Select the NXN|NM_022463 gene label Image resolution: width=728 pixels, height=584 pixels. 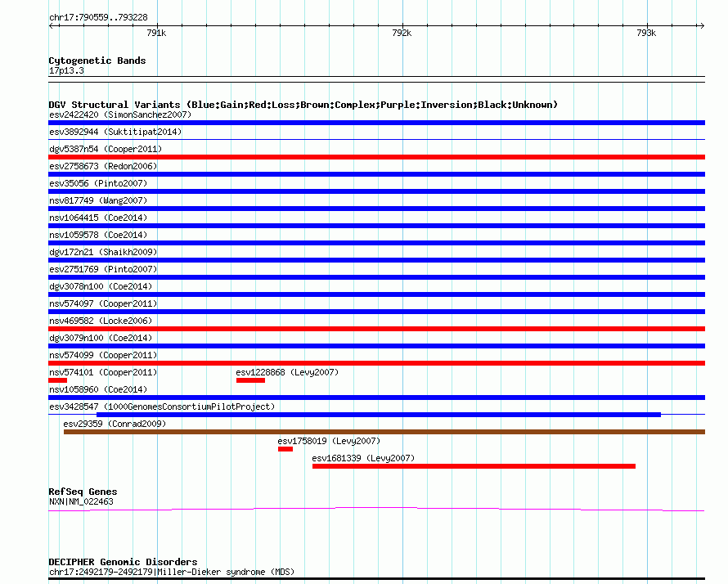pos(81,501)
